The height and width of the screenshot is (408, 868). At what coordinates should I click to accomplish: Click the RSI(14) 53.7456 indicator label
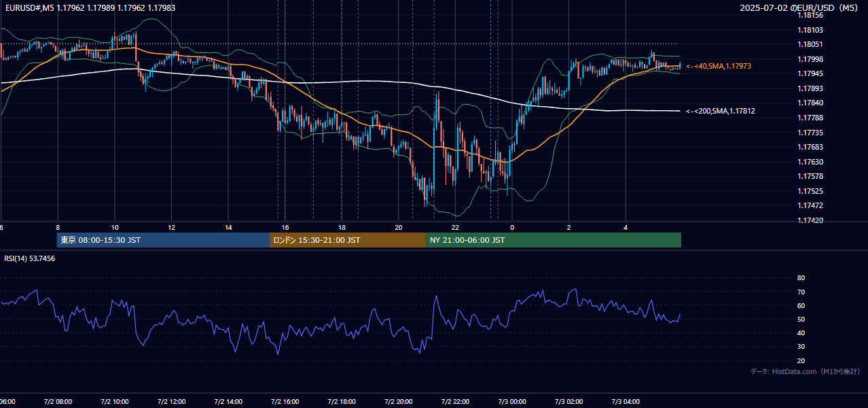tap(30, 258)
